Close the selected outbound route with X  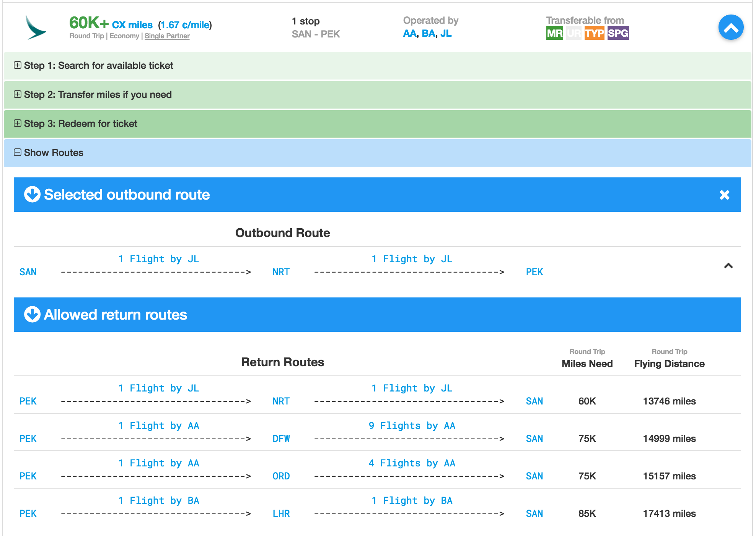(x=724, y=195)
